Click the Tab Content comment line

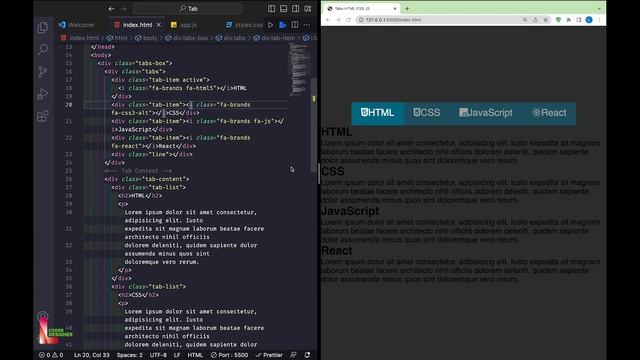click(x=138, y=171)
